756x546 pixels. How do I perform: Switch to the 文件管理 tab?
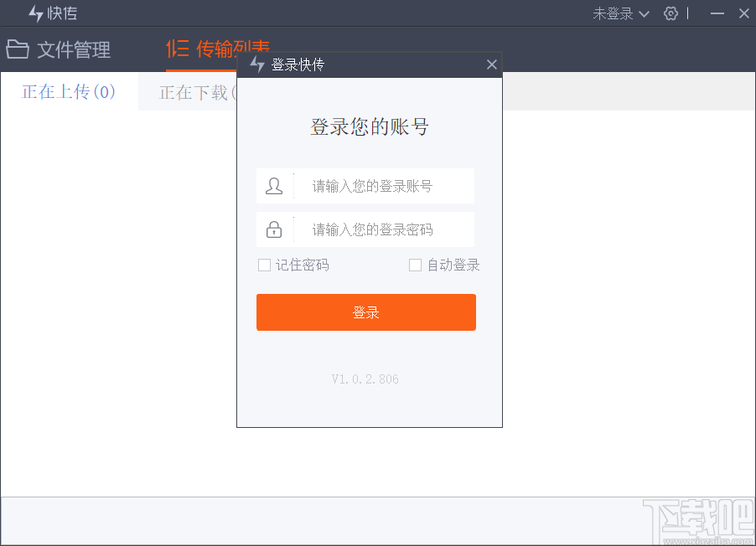pos(73,49)
